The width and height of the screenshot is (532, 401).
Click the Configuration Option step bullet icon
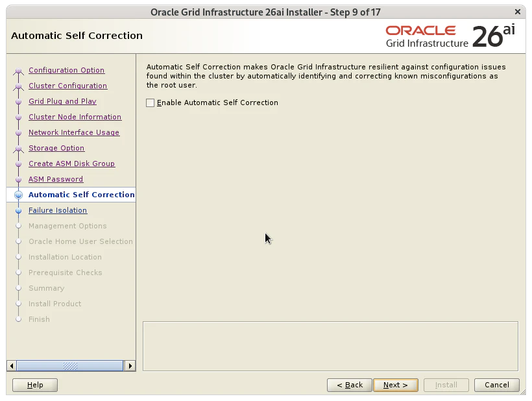(19, 71)
